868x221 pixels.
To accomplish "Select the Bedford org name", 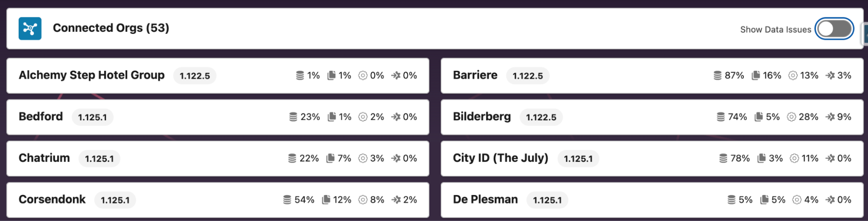I will (x=41, y=116).
